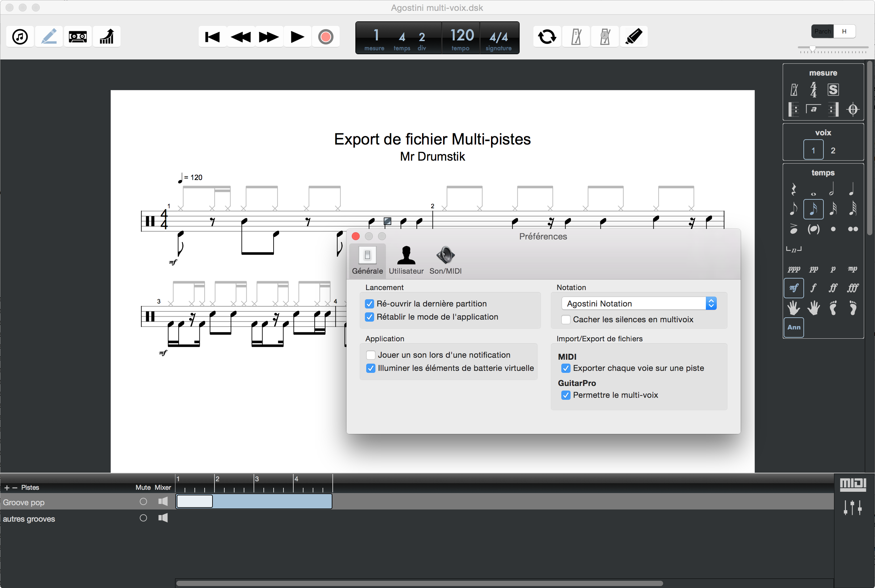Open the cassette recorder mode
The height and width of the screenshot is (588, 875).
click(x=78, y=36)
